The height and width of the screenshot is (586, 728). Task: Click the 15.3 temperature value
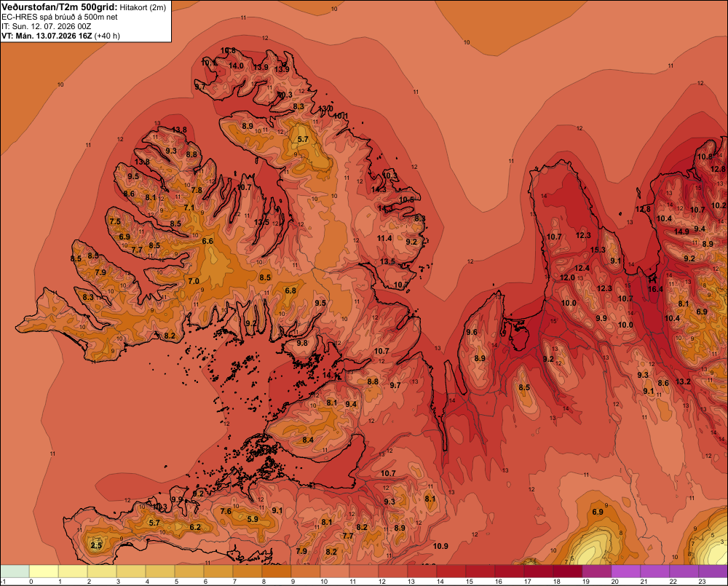(x=598, y=250)
